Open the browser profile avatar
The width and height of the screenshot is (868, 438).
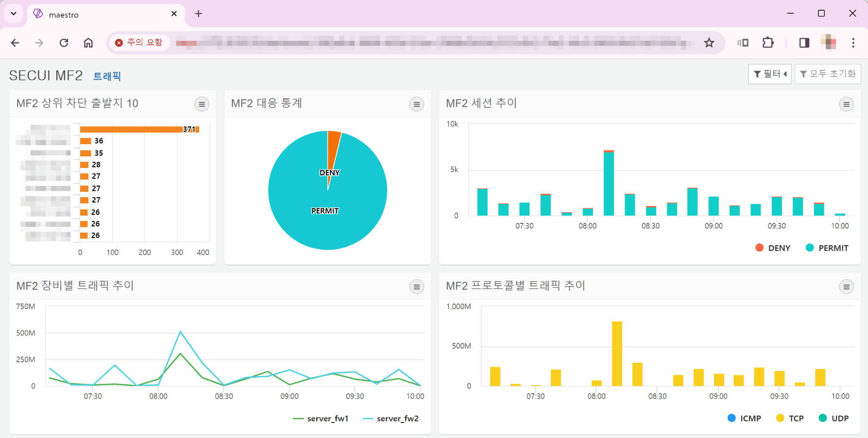point(829,43)
